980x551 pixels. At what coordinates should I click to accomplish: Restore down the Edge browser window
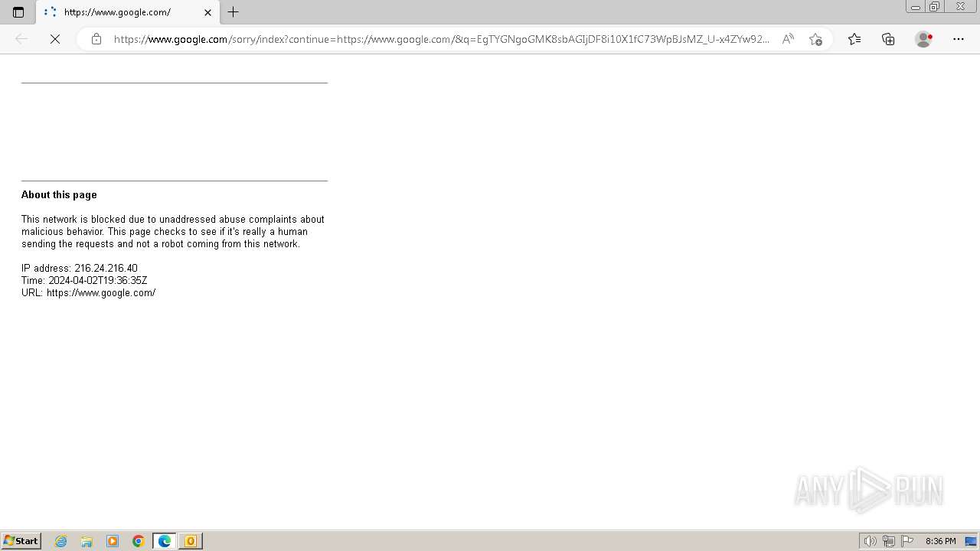(x=935, y=7)
